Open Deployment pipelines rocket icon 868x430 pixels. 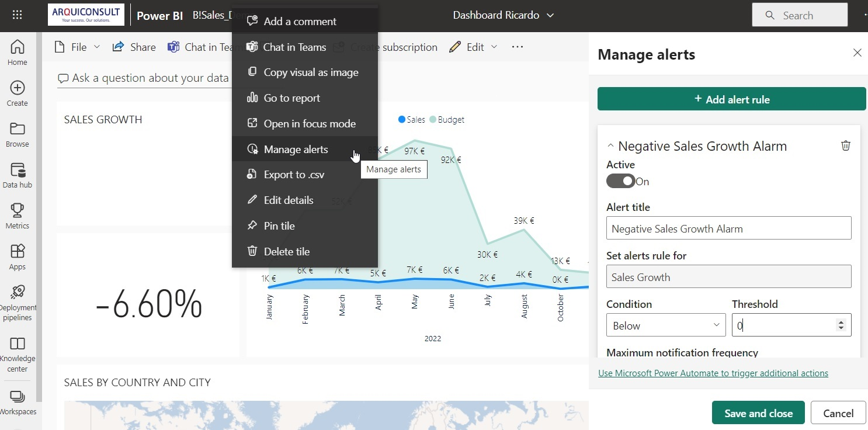coord(18,297)
